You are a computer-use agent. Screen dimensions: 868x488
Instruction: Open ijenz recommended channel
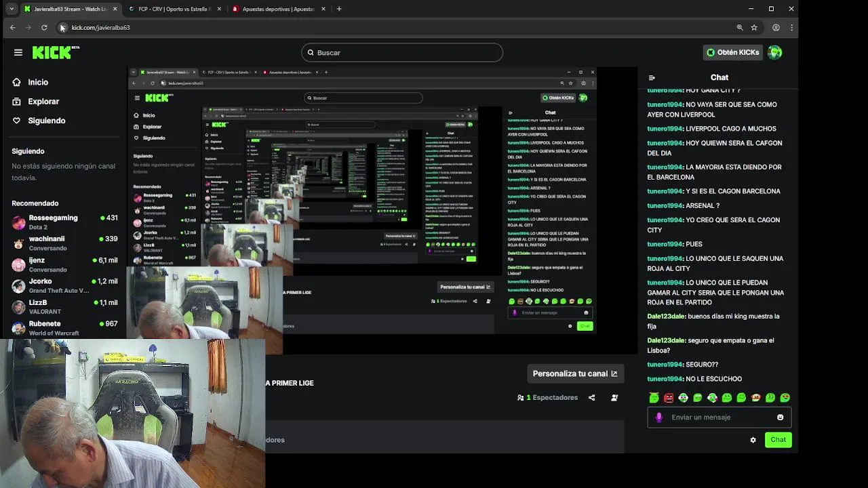pyautogui.click(x=64, y=264)
